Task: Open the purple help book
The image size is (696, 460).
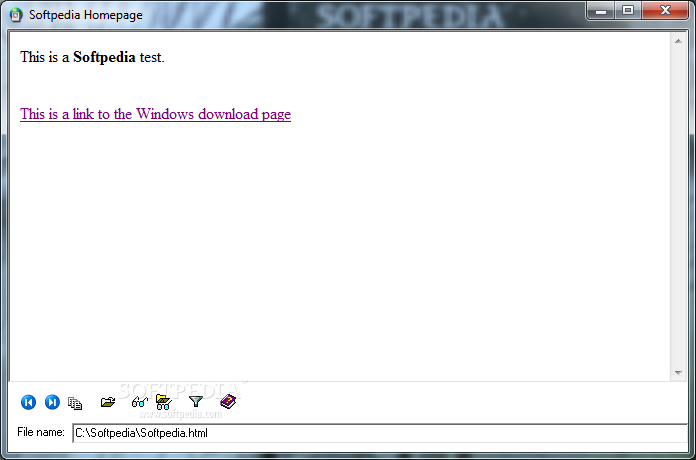Action: 228,401
